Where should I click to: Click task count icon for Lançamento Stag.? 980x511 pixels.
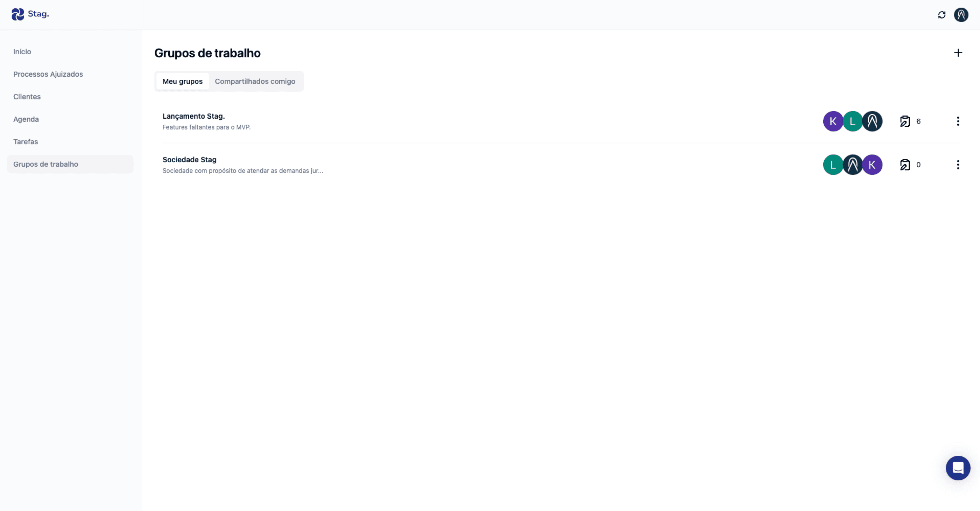(x=905, y=121)
